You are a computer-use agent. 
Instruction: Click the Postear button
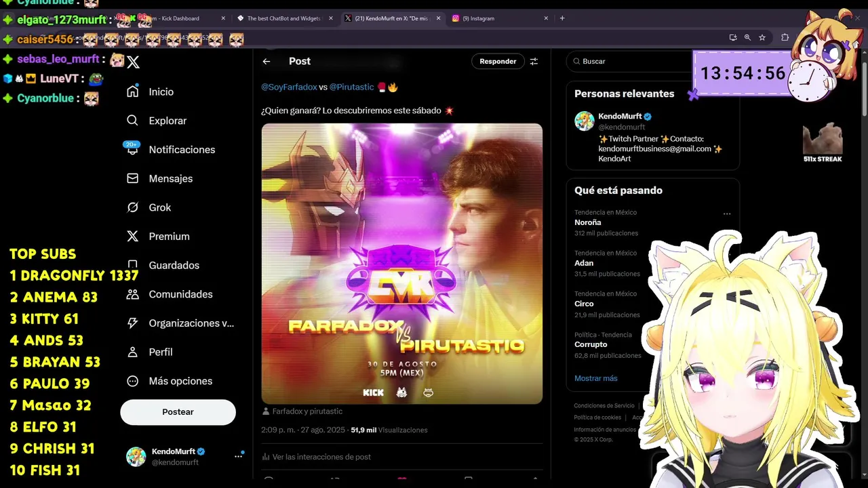coord(178,412)
